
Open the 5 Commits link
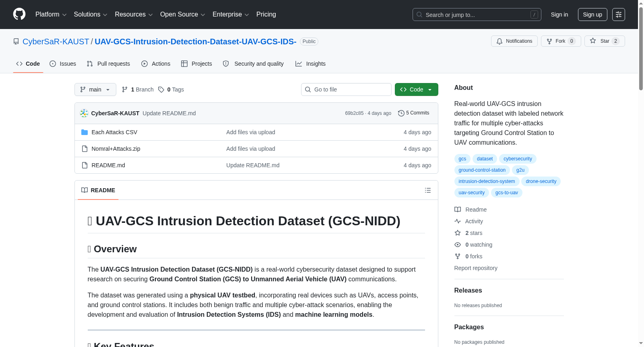click(x=414, y=113)
